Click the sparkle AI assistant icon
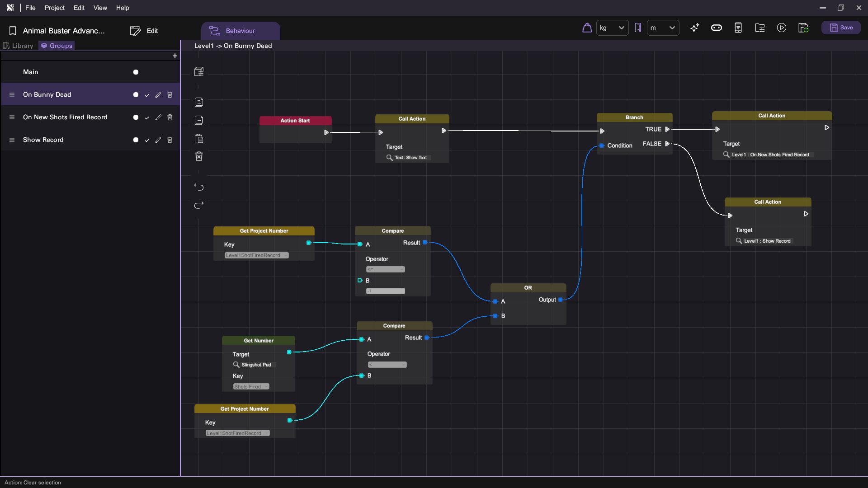 point(695,28)
